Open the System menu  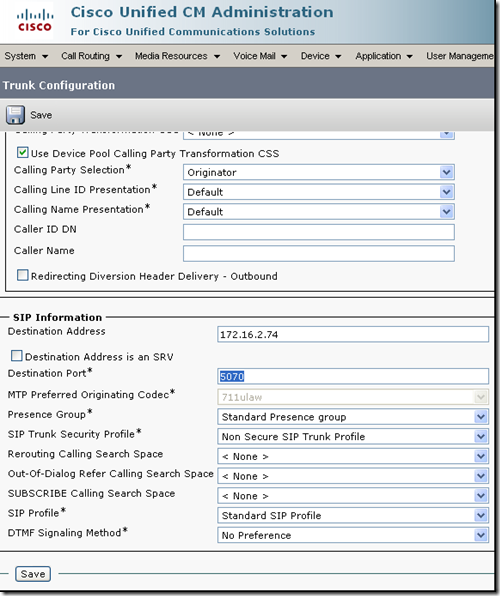click(x=26, y=56)
